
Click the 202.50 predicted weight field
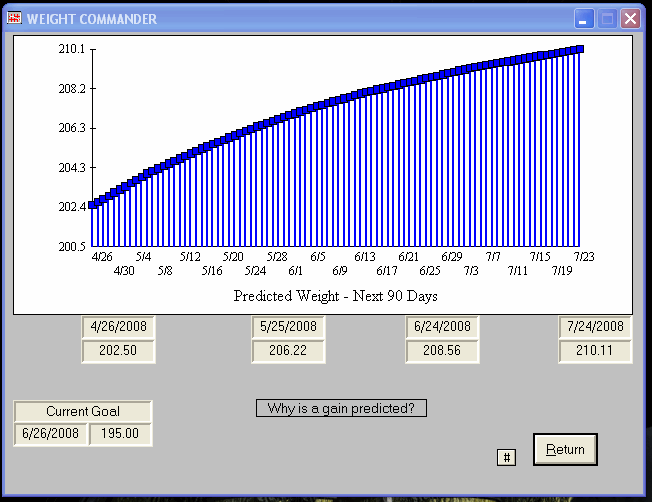[x=119, y=351]
